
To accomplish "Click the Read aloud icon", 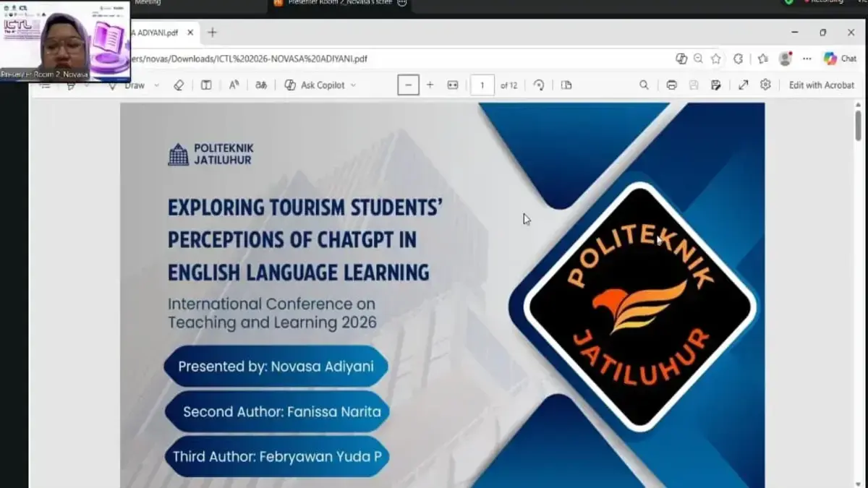I will [x=234, y=85].
